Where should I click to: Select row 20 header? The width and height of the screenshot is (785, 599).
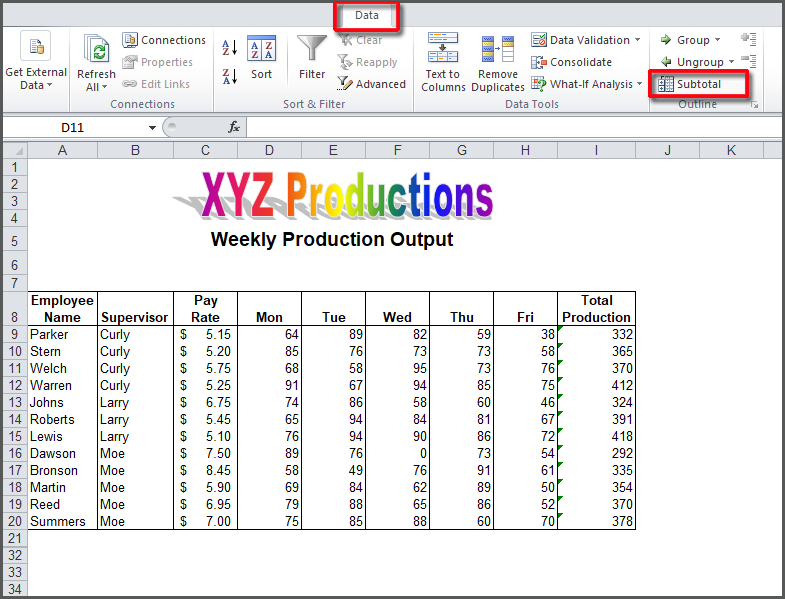(15, 521)
